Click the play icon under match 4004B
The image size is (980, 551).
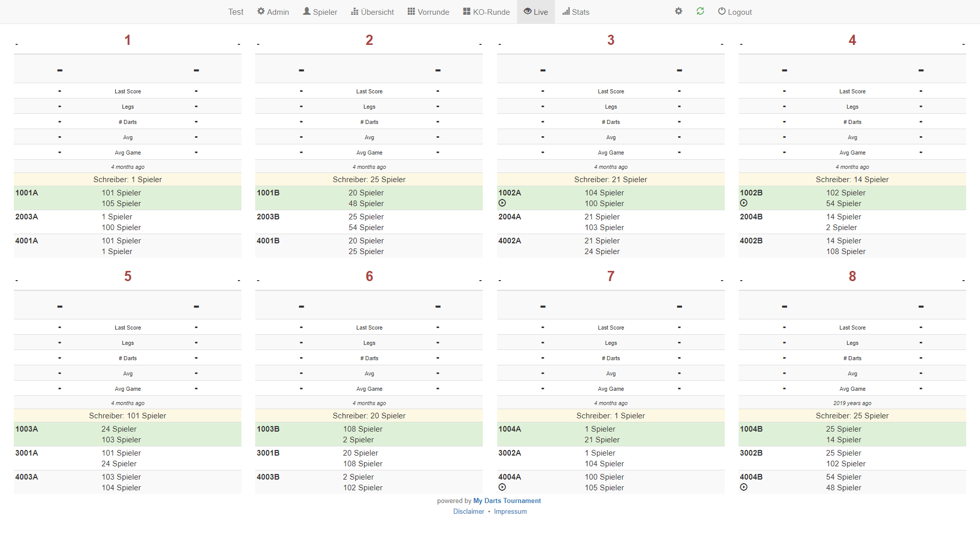[744, 487]
